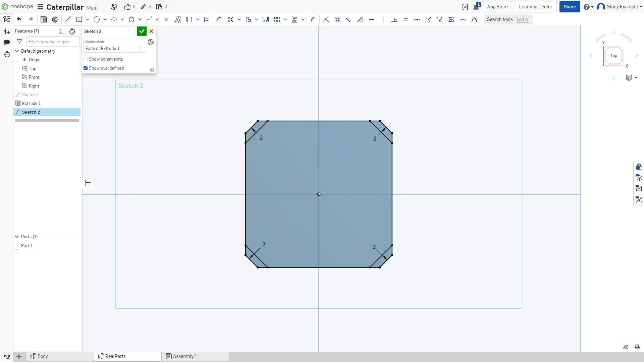Click the Top face of view cube
The height and width of the screenshot is (362, 644).
(613, 56)
